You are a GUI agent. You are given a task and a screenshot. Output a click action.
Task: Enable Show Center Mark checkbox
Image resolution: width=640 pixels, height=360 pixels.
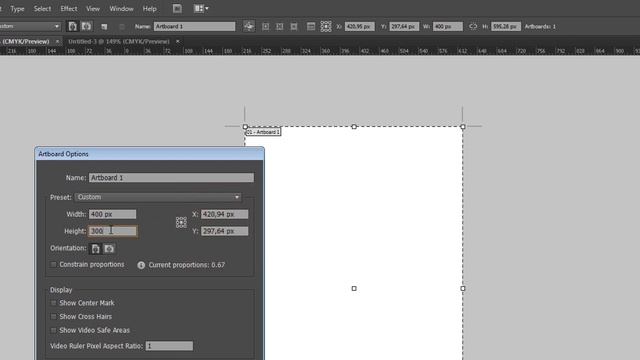[x=53, y=303]
